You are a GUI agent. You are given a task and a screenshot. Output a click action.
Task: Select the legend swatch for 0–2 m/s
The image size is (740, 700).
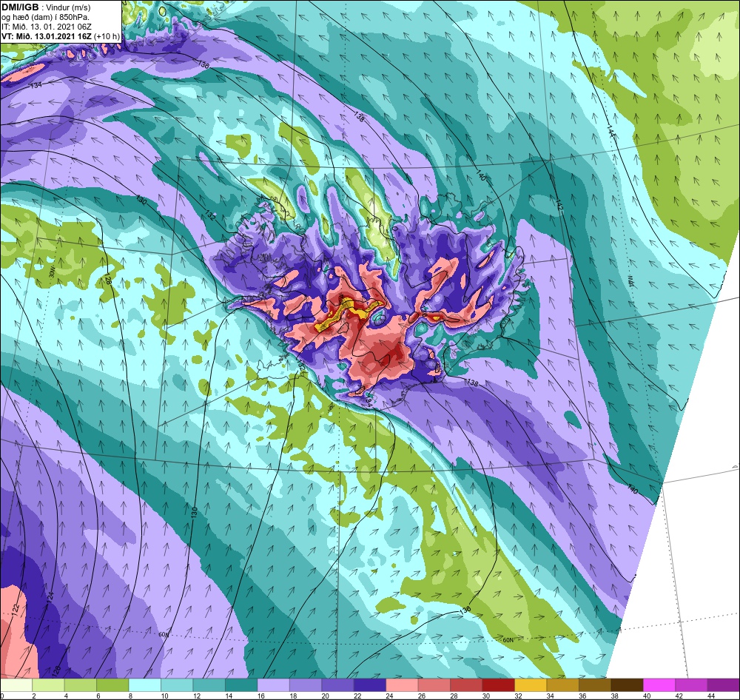coord(16,685)
